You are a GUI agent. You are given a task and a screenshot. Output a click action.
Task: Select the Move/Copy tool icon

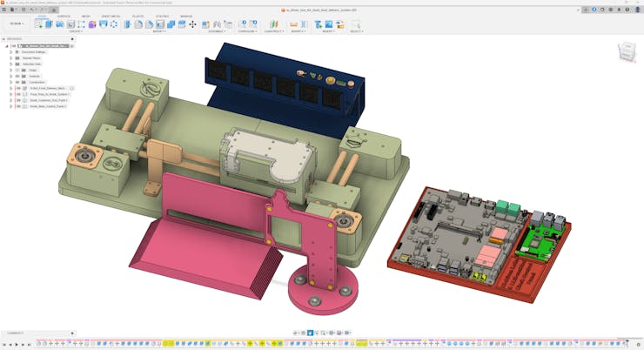point(193,24)
